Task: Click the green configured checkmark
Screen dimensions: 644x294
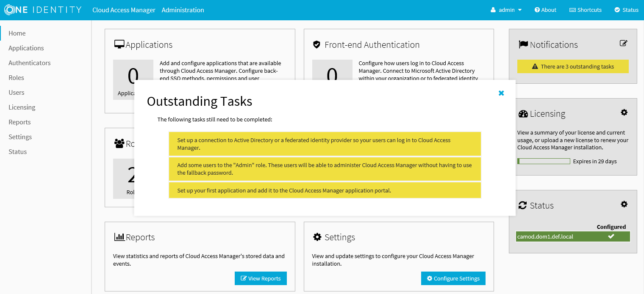Action: click(611, 236)
